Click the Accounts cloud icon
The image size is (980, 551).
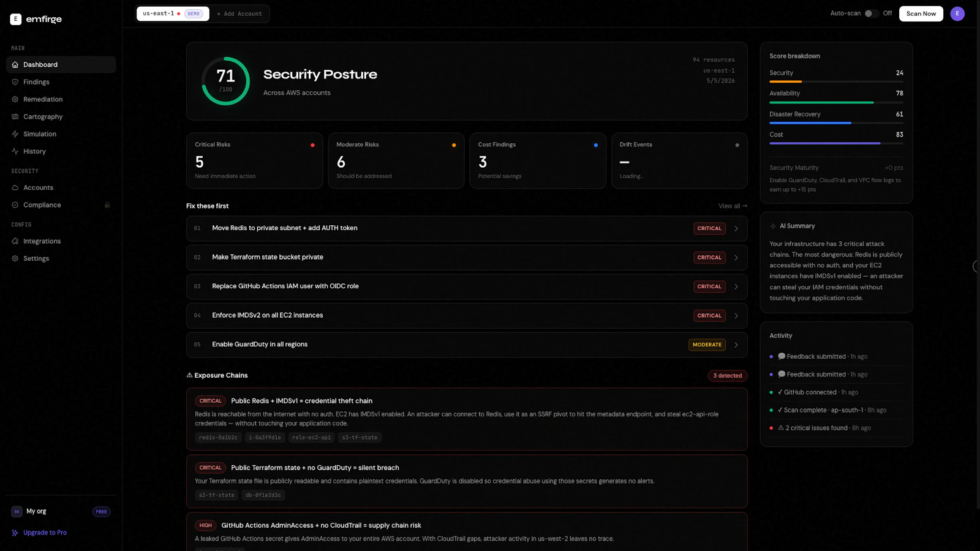point(15,187)
